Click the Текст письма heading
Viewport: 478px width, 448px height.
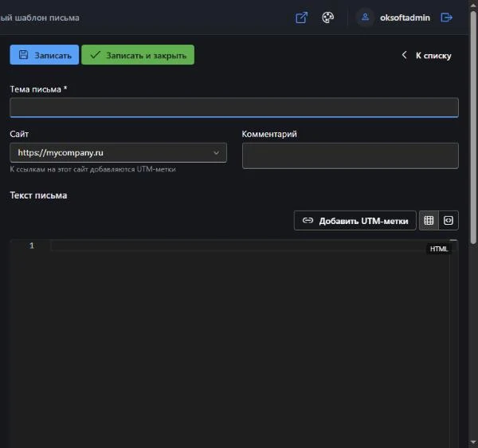(38, 195)
